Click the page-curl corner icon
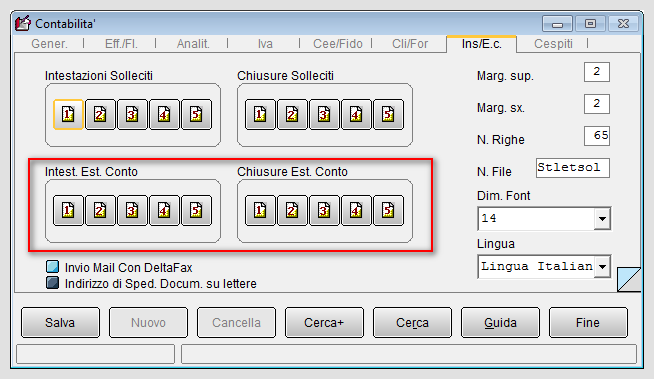Viewport: 654px width, 379px height. 629,279
